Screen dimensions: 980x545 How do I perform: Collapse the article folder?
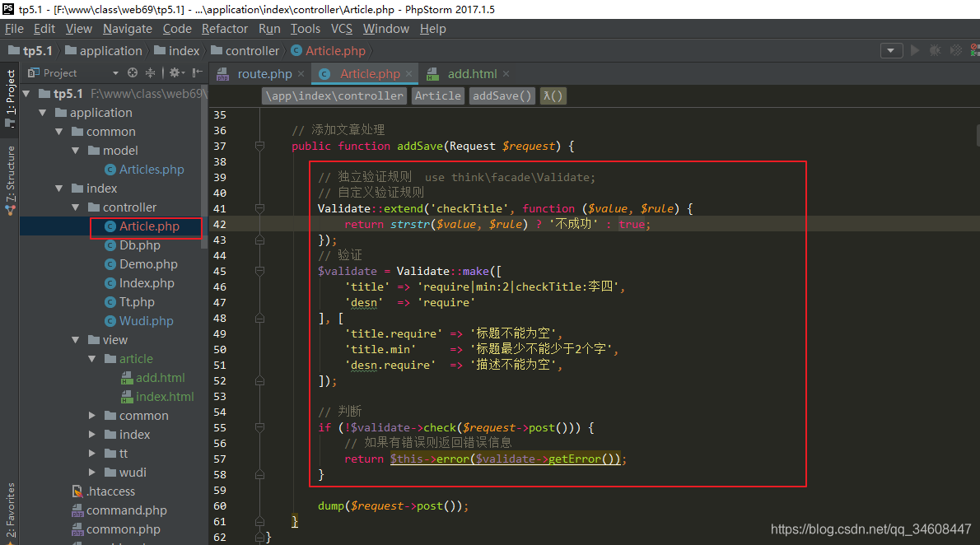tap(92, 359)
